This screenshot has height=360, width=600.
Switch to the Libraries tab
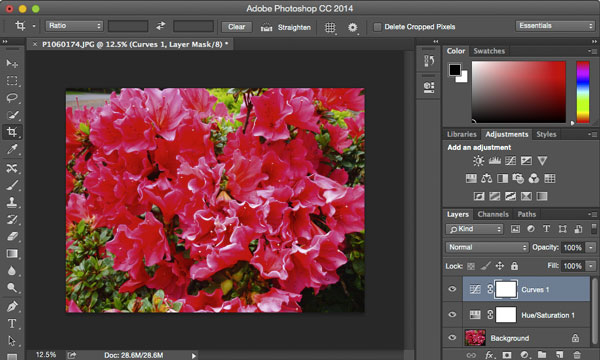pyautogui.click(x=462, y=134)
